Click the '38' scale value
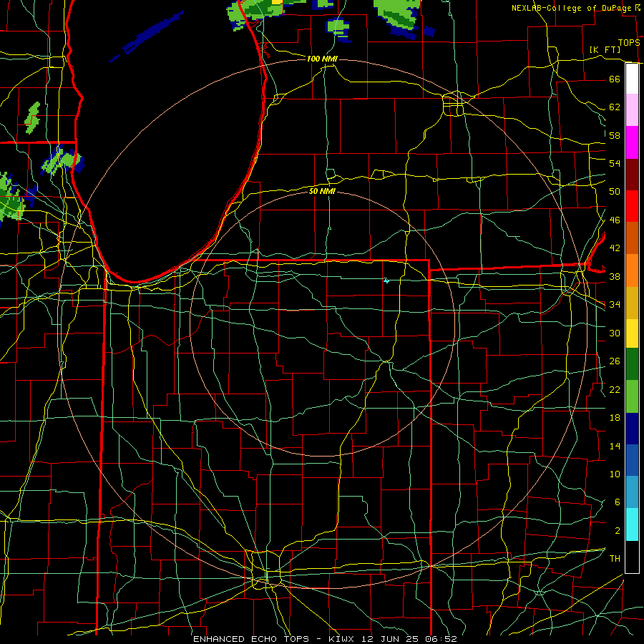This screenshot has height=644, width=644. [615, 276]
